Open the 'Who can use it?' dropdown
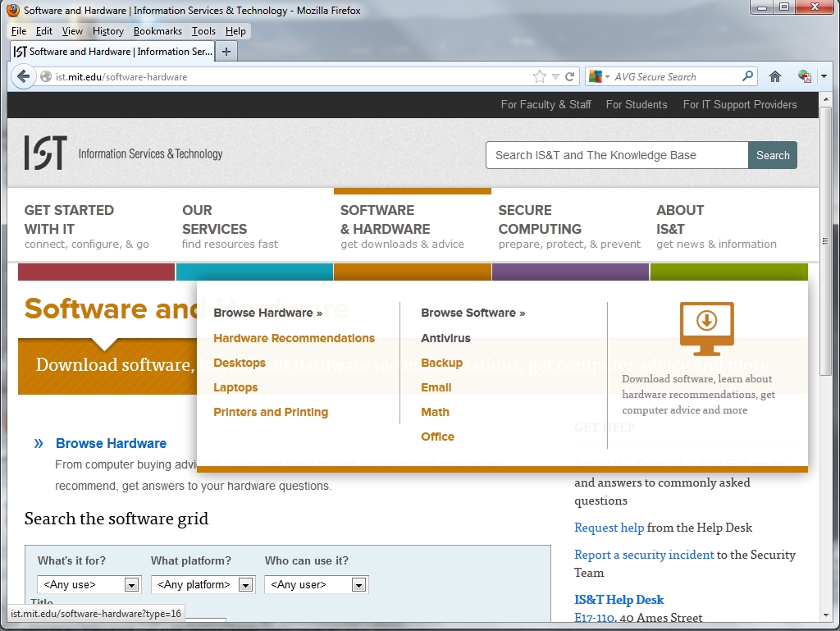Image resolution: width=840 pixels, height=631 pixels. [x=316, y=585]
